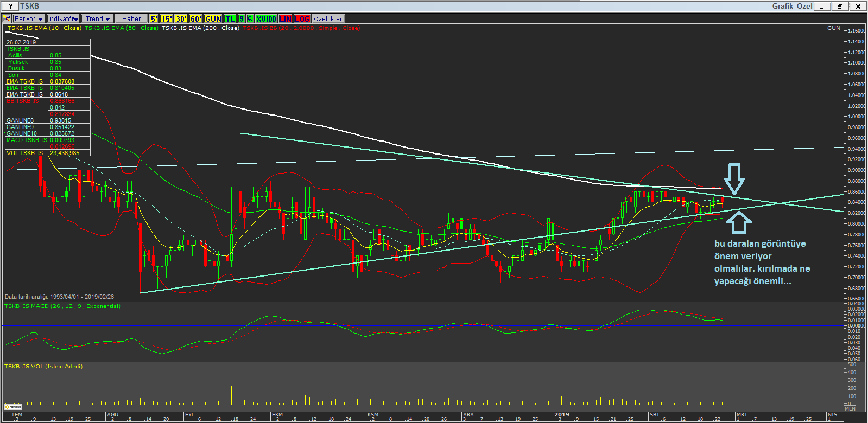This screenshot has height=423, width=868.
Task: Click the Son last price row
Action: (x=48, y=75)
